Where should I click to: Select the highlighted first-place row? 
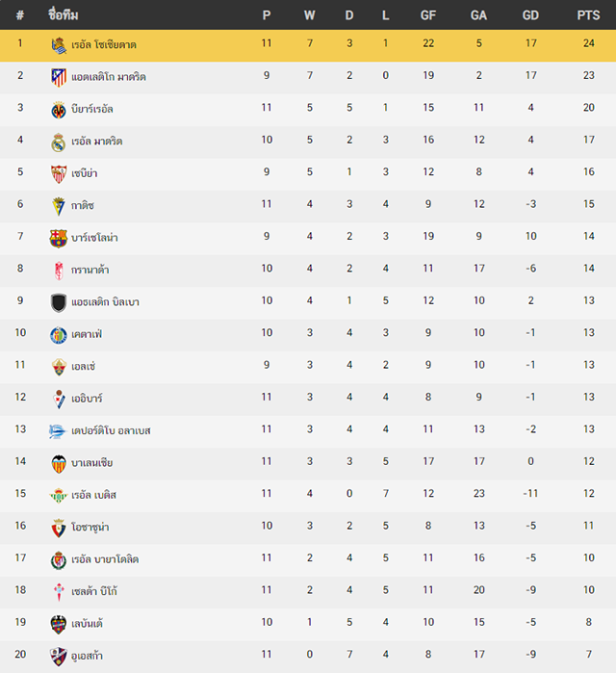pos(308,45)
